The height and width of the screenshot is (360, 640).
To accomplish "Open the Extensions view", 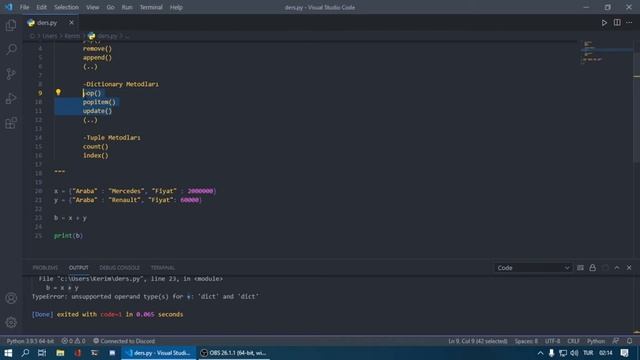I will point(11,123).
